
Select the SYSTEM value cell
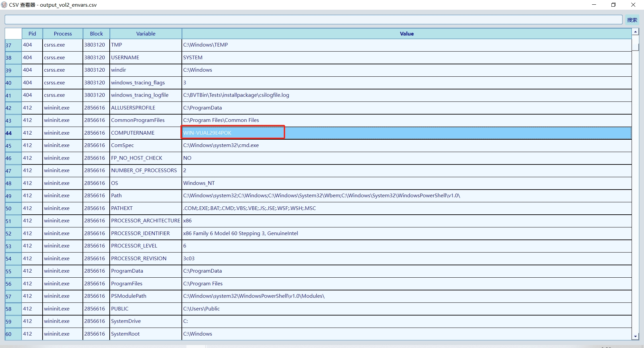[407, 58]
